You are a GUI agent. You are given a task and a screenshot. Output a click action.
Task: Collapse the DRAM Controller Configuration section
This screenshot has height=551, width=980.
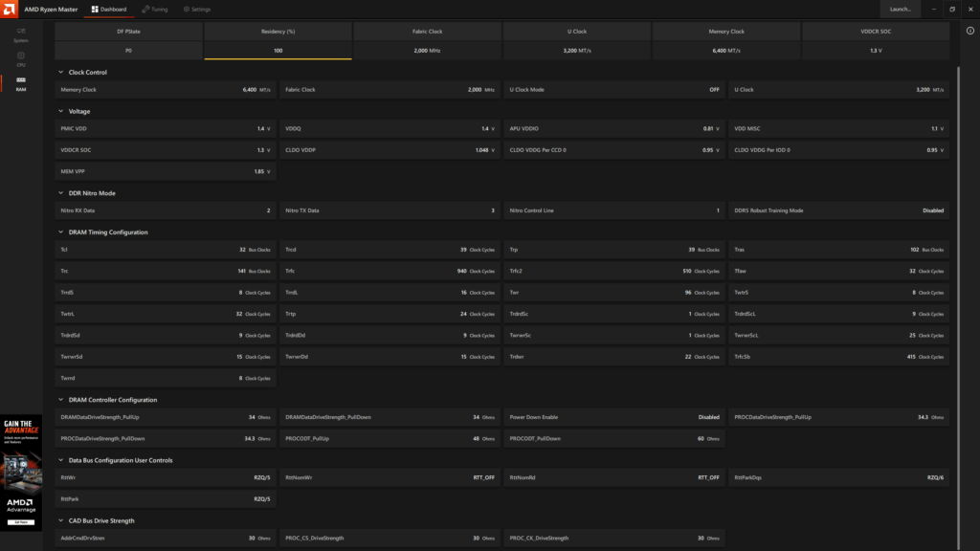[x=60, y=400]
